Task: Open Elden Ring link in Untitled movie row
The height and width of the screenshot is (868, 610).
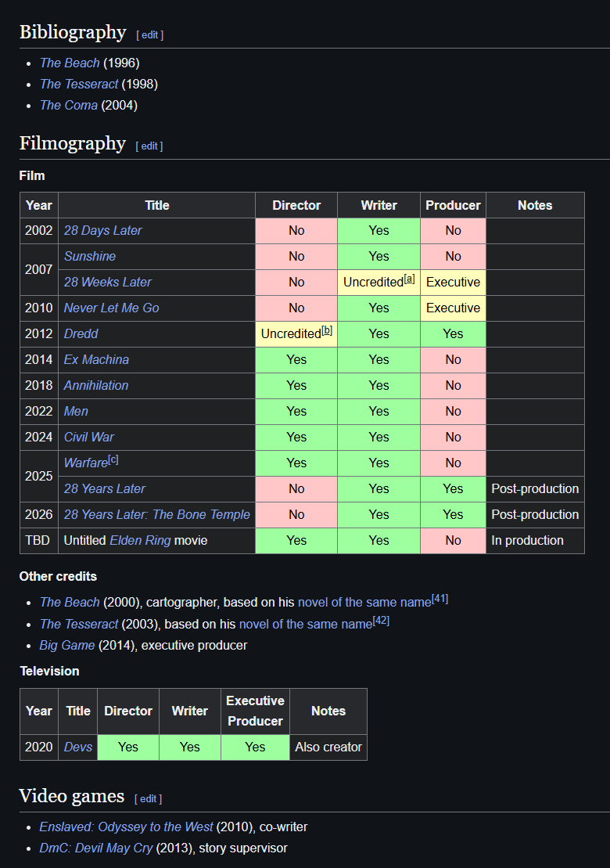Action: coord(140,541)
